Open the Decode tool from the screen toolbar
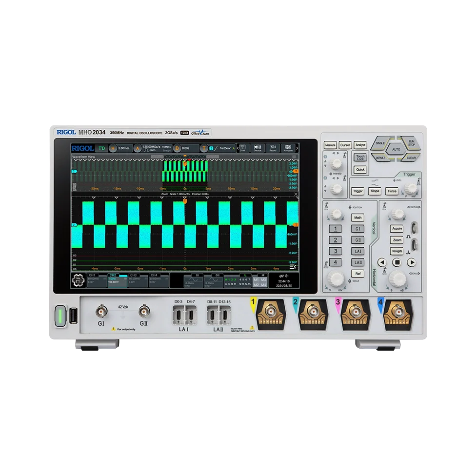This screenshot has height=476, width=476. (258, 148)
